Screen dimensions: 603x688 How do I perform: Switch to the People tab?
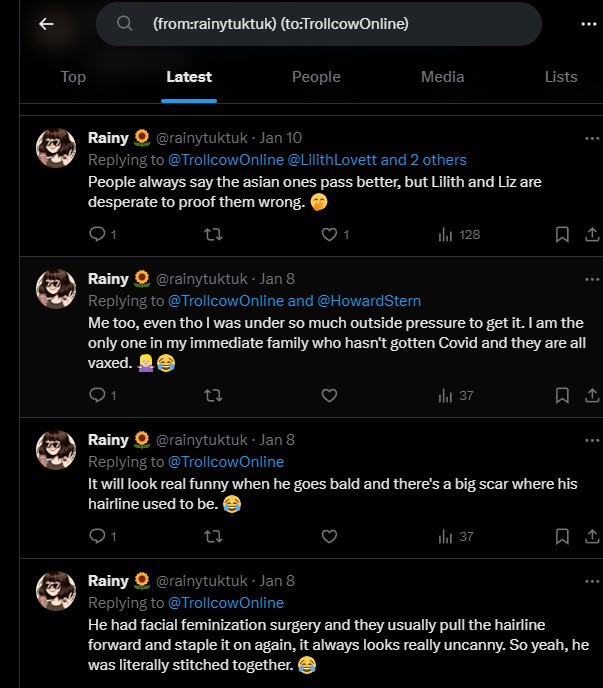click(x=316, y=77)
